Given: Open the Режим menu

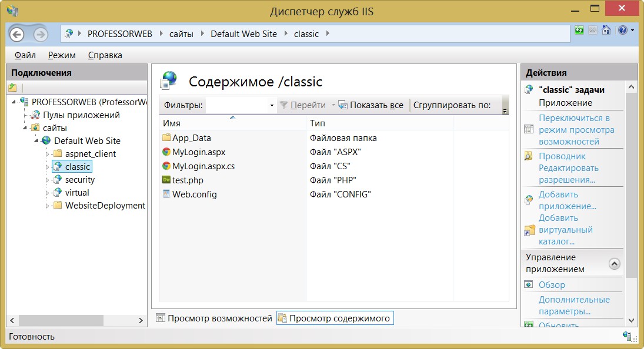Looking at the screenshot, I should click(x=62, y=55).
